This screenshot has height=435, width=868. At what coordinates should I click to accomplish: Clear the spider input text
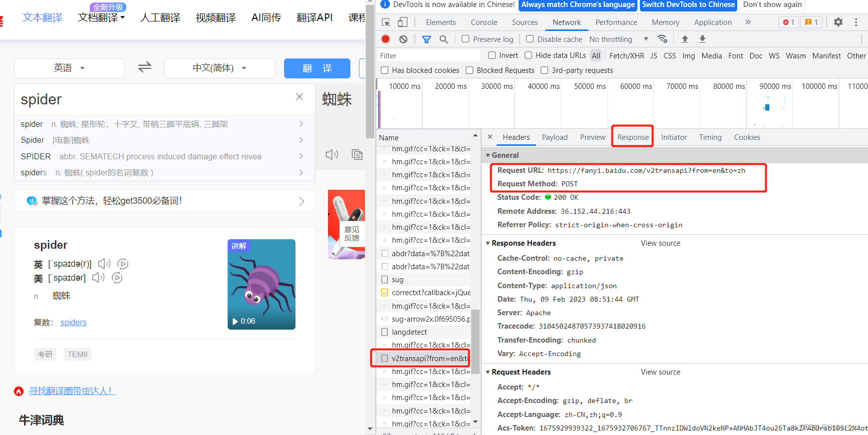pyautogui.click(x=299, y=96)
